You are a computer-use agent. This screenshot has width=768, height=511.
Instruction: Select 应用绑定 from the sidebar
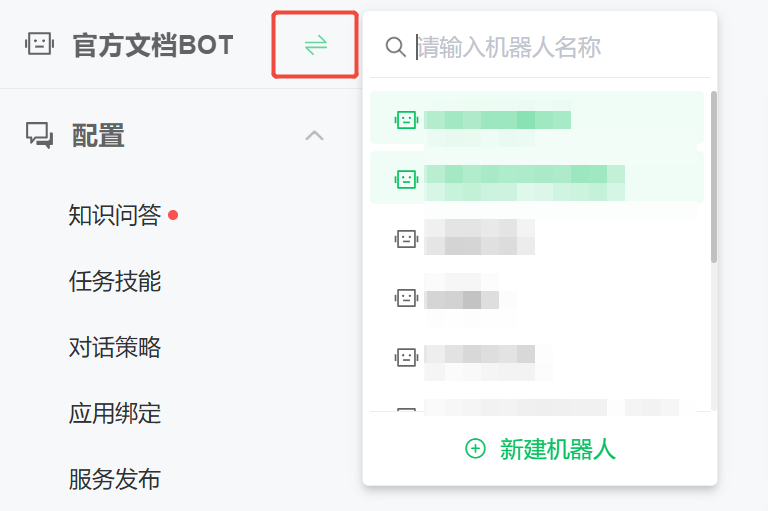pyautogui.click(x=115, y=413)
